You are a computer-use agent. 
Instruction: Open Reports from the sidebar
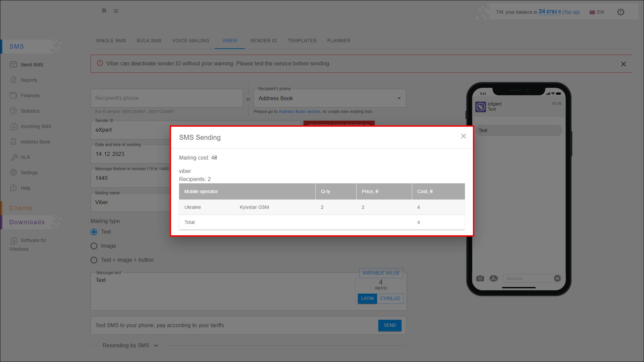(29, 80)
